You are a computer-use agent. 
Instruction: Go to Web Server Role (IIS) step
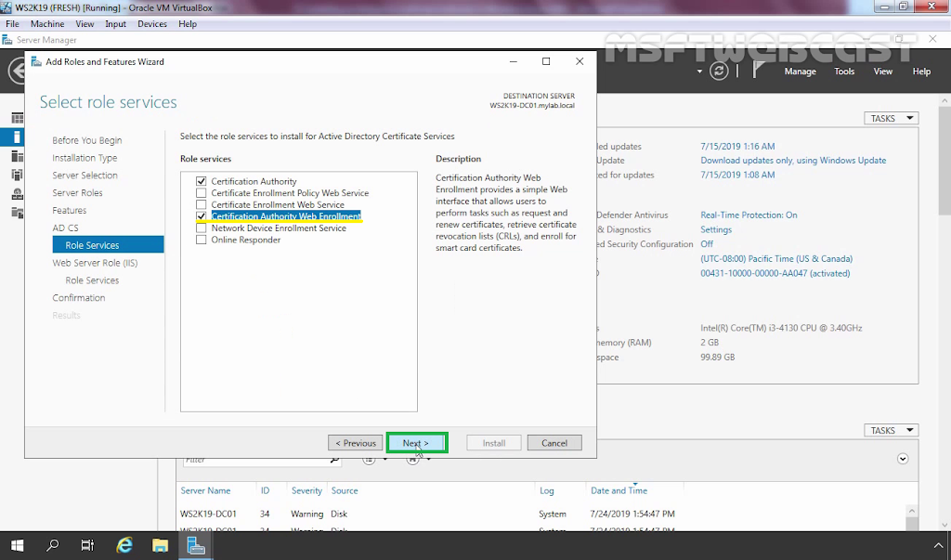(x=95, y=263)
